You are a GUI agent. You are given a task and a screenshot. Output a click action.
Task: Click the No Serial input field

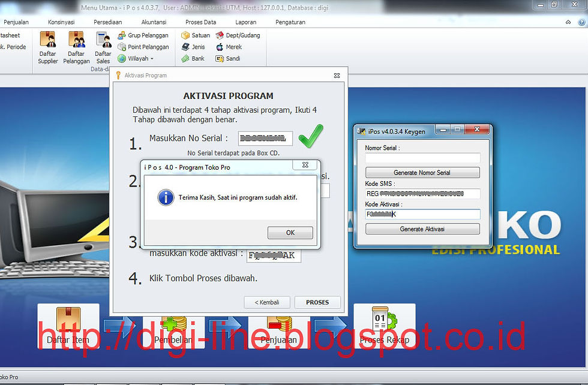(265, 139)
